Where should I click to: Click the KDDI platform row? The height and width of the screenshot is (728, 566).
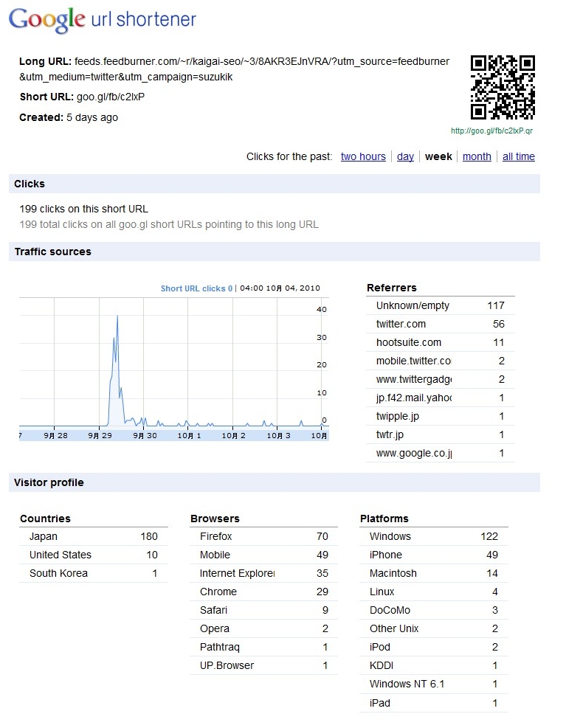(x=434, y=665)
